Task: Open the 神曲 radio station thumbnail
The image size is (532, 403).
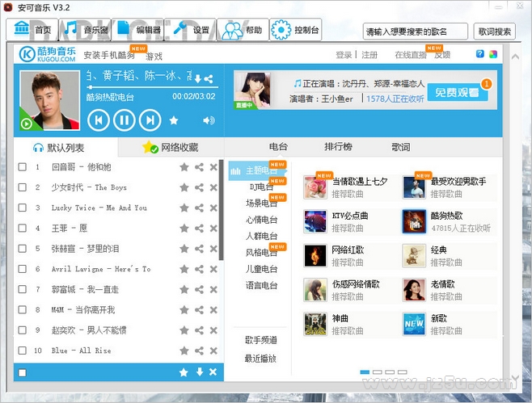Action: click(315, 324)
